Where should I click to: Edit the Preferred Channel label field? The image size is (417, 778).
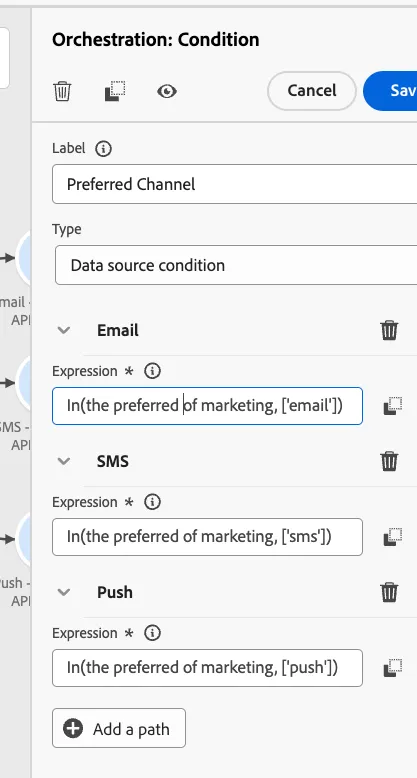234,184
